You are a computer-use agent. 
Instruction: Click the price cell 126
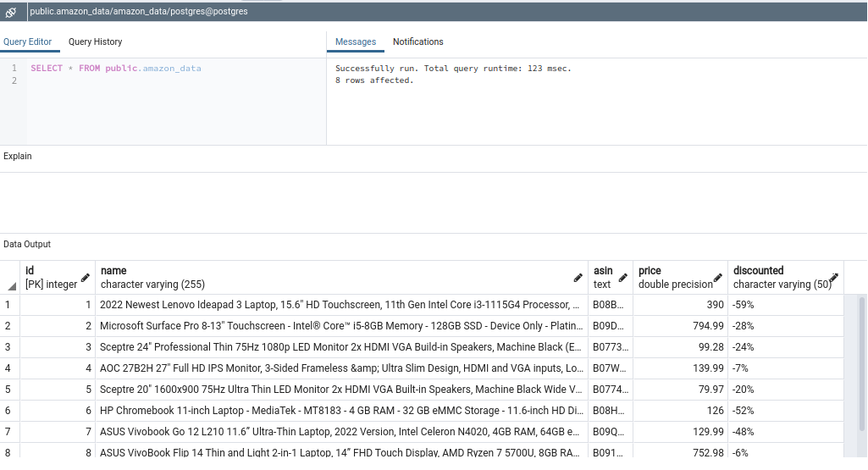tap(680, 411)
